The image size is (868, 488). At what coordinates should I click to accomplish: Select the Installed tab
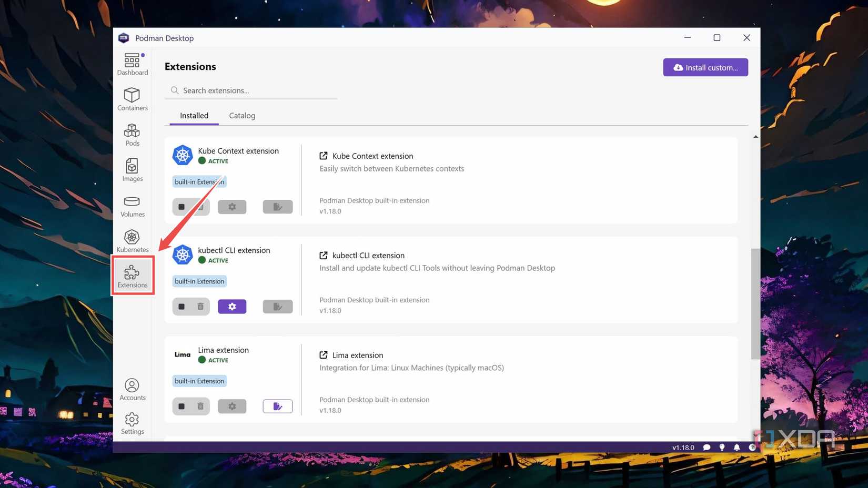coord(194,115)
